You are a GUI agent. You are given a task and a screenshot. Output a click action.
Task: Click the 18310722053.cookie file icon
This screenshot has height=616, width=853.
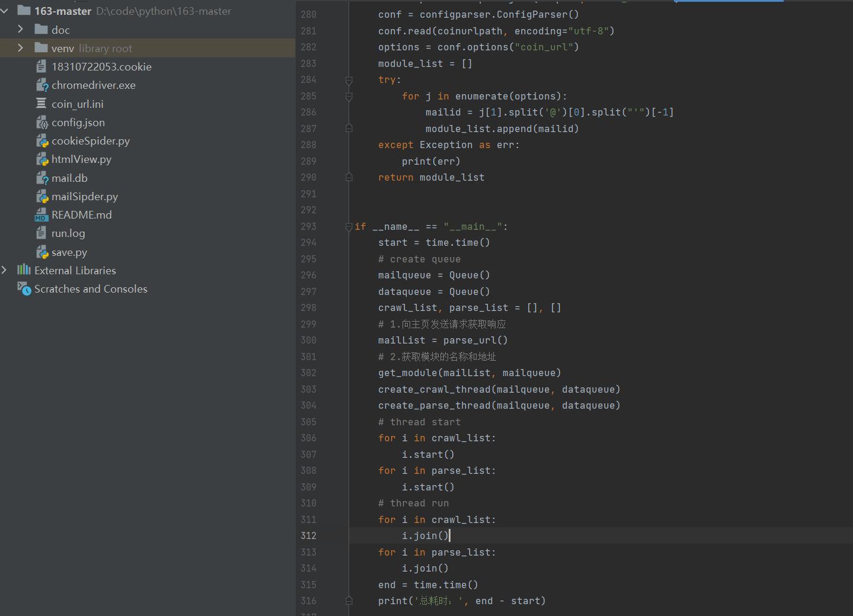tap(41, 66)
